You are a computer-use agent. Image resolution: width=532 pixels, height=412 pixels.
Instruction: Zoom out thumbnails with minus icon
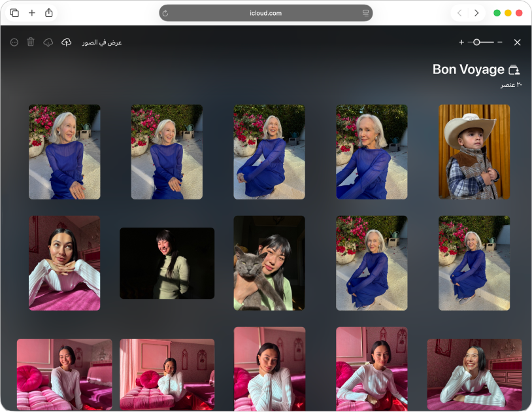pos(500,42)
